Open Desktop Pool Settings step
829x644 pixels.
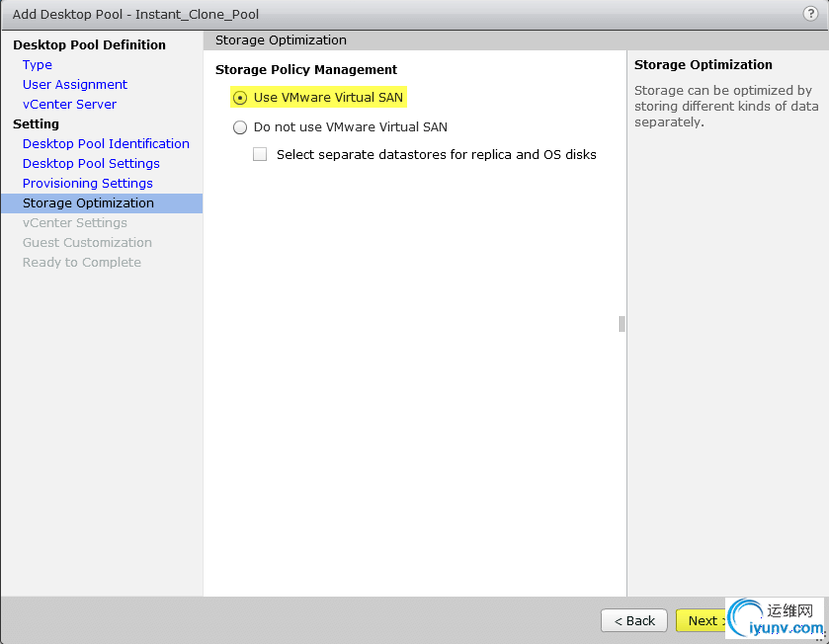pos(91,163)
